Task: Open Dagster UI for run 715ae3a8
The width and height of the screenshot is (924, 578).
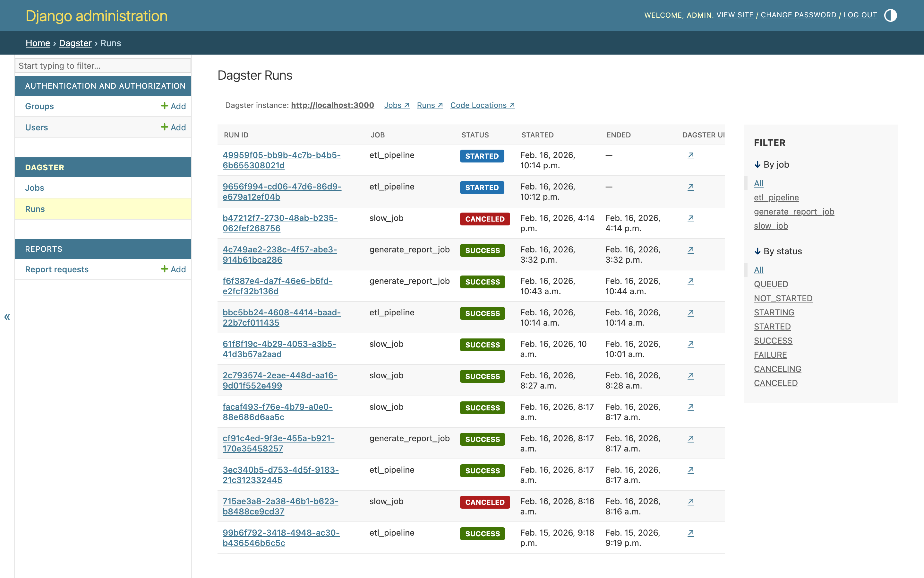Action: click(690, 501)
